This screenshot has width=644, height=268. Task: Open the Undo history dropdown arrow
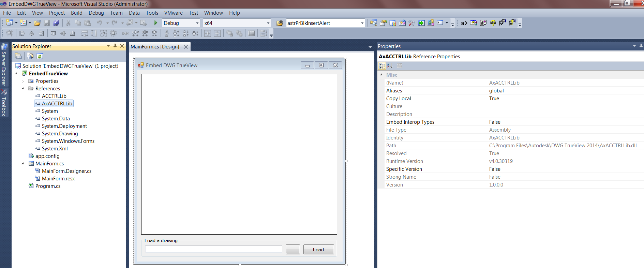tap(107, 23)
